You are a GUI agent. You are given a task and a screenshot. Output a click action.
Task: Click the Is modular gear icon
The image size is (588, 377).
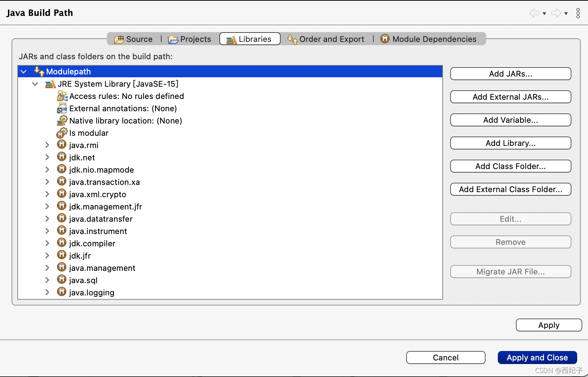[x=62, y=133]
